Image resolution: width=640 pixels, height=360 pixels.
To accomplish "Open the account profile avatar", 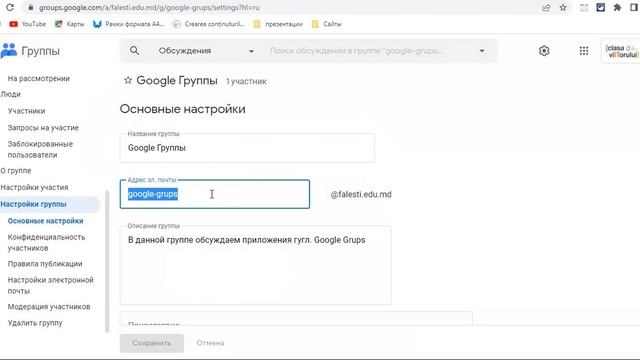I will [621, 51].
